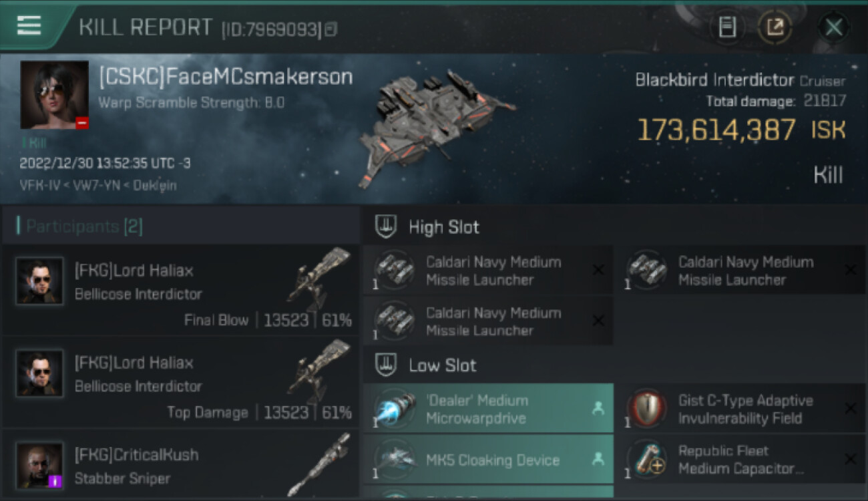Select the 'Dealer' Medium Microwarpdrive item
The width and height of the screenshot is (868, 501).
487,409
